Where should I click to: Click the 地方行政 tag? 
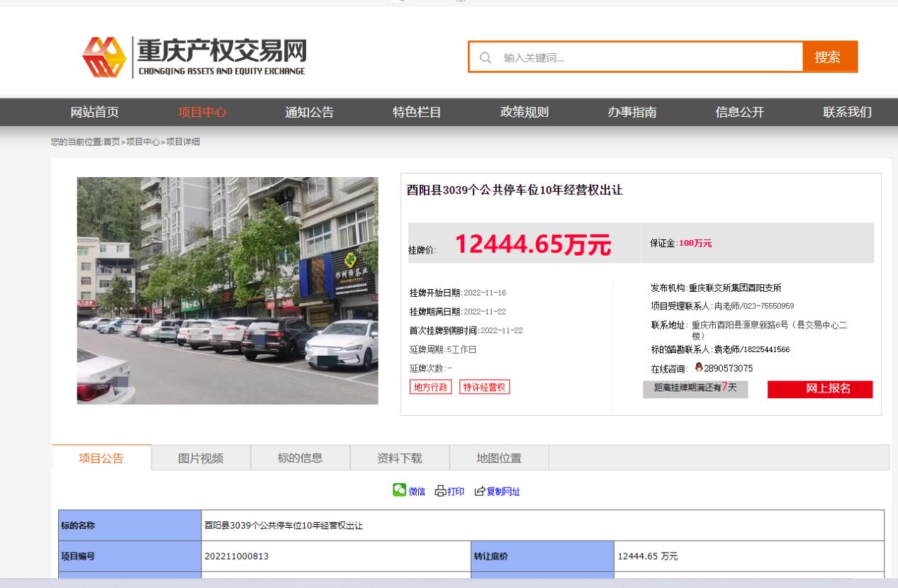click(x=430, y=387)
